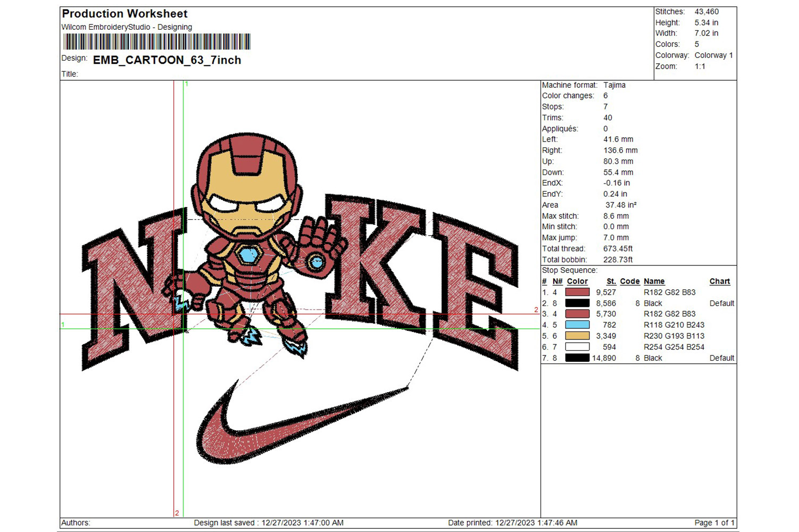Click the Code column header
This screenshot has height=532, width=799.
[629, 281]
